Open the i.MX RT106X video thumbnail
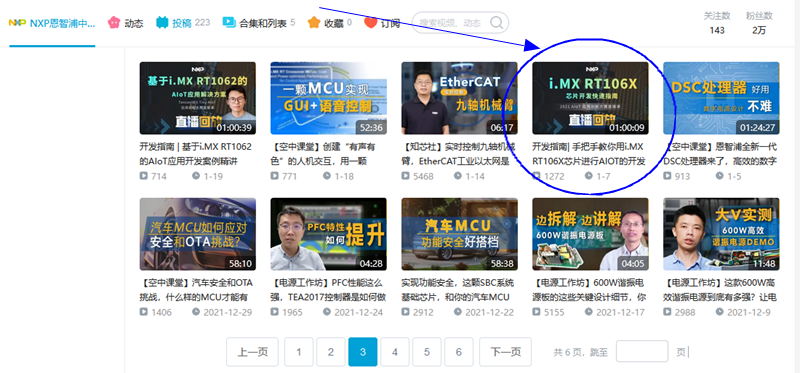Viewport: 800px width, 373px height. 590,98
